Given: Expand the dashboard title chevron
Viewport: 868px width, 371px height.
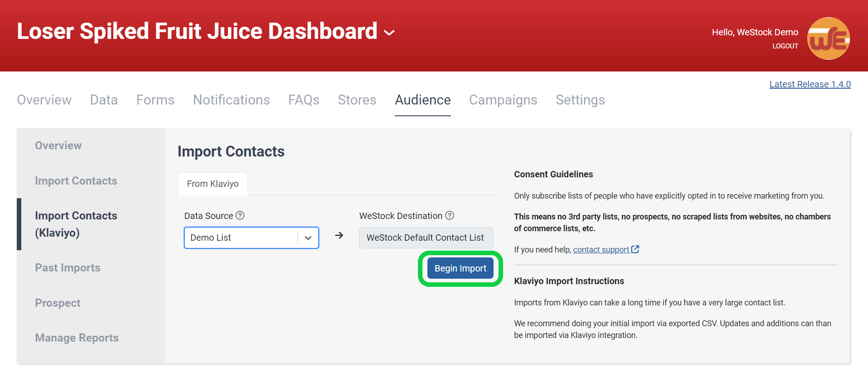Looking at the screenshot, I should click(389, 33).
